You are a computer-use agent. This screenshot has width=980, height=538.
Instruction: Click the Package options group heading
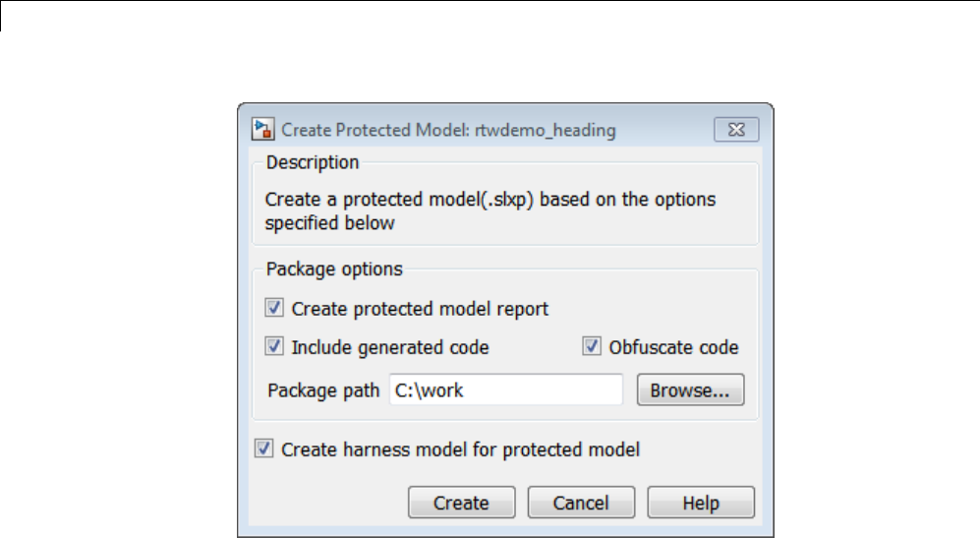coord(334,268)
